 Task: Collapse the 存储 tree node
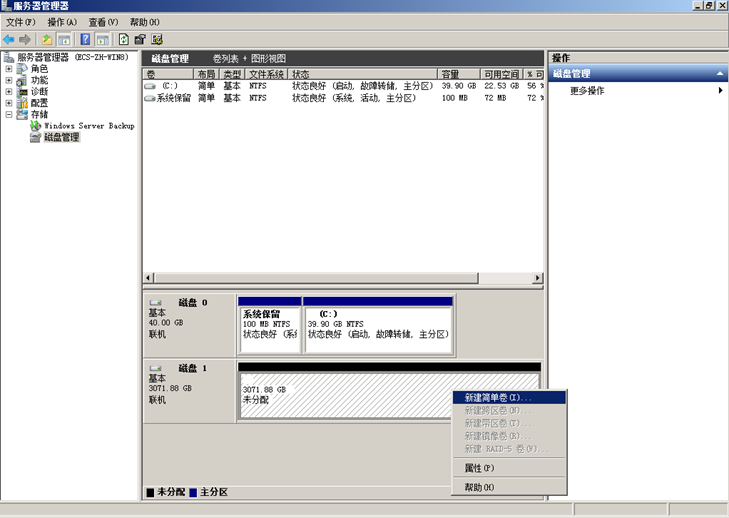pyautogui.click(x=9, y=114)
